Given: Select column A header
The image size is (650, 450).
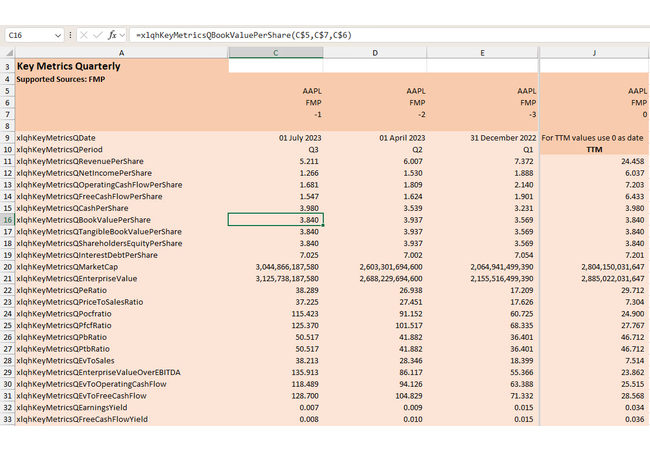Looking at the screenshot, I should click(121, 53).
